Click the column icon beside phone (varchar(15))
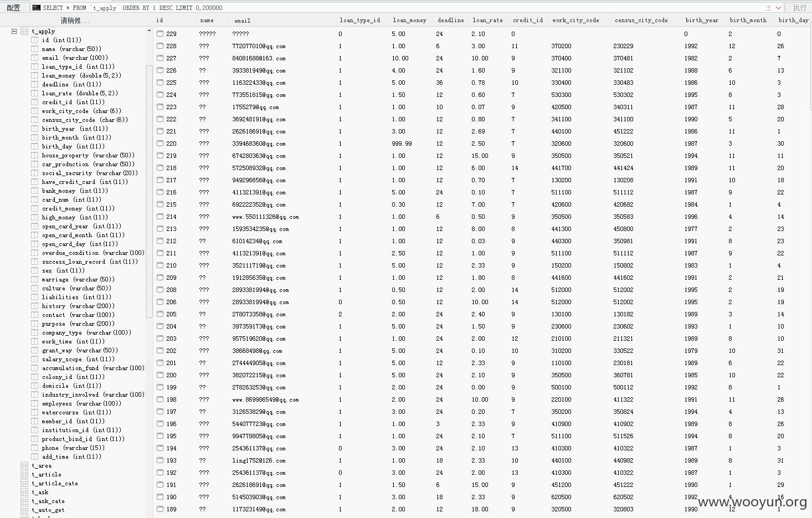This screenshot has width=812, height=518. click(x=35, y=448)
